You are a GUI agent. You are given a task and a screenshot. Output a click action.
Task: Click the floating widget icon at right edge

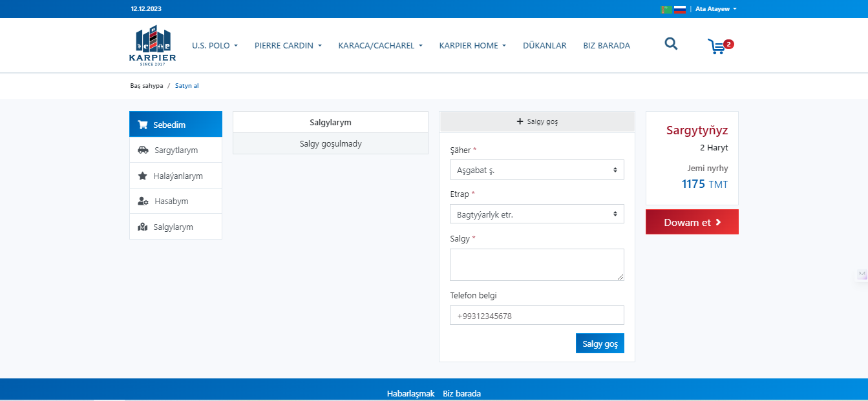click(862, 274)
